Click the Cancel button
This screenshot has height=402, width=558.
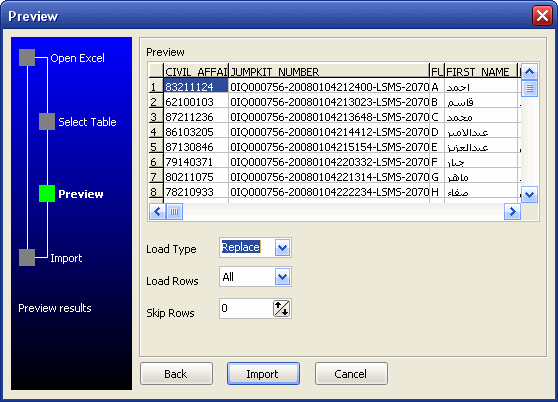[351, 374]
